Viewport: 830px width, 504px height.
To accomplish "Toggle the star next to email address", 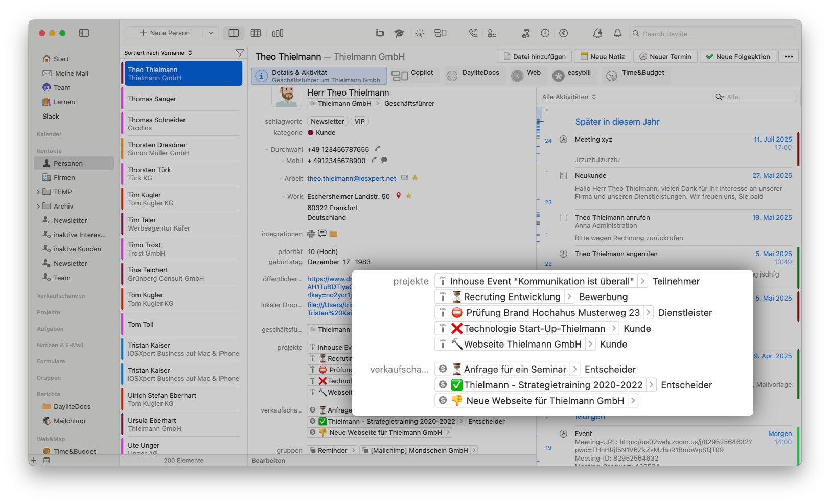I will 415,178.
